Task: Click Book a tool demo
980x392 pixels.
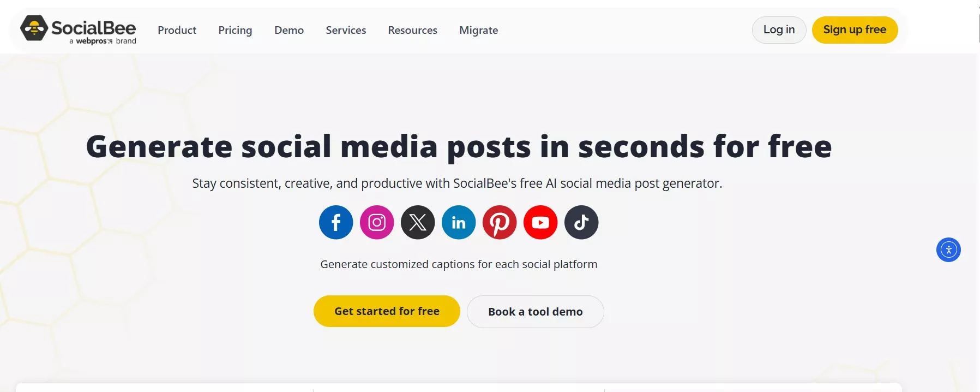Action: 535,311
